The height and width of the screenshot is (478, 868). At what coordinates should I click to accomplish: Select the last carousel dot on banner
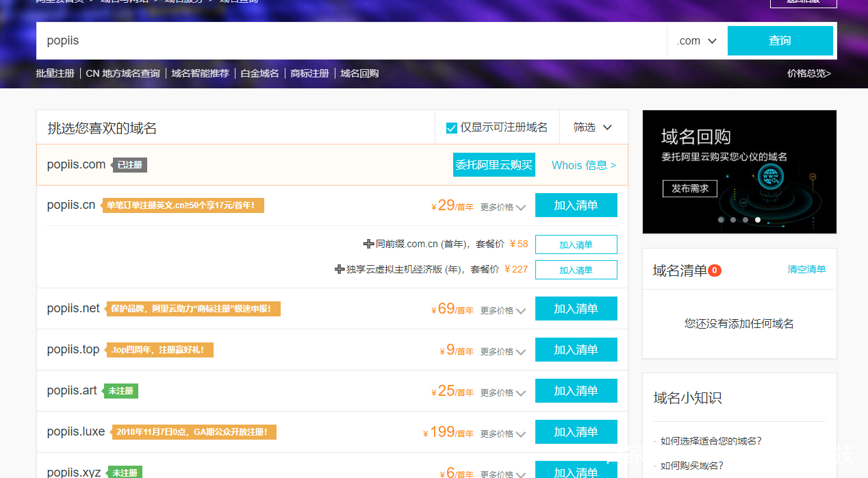coord(758,220)
